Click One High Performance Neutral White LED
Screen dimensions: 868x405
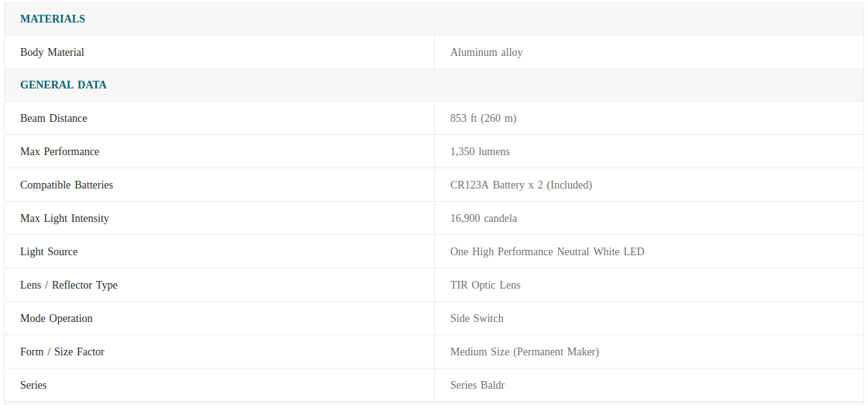[547, 251]
